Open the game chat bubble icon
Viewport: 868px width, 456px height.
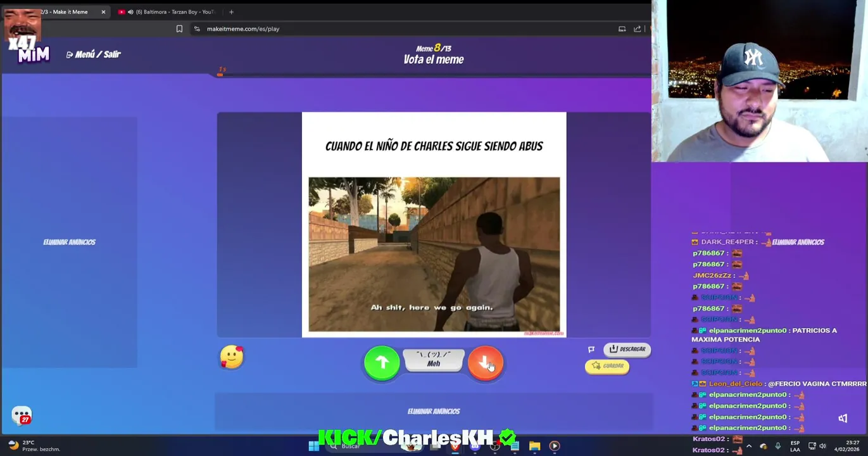tap(22, 415)
